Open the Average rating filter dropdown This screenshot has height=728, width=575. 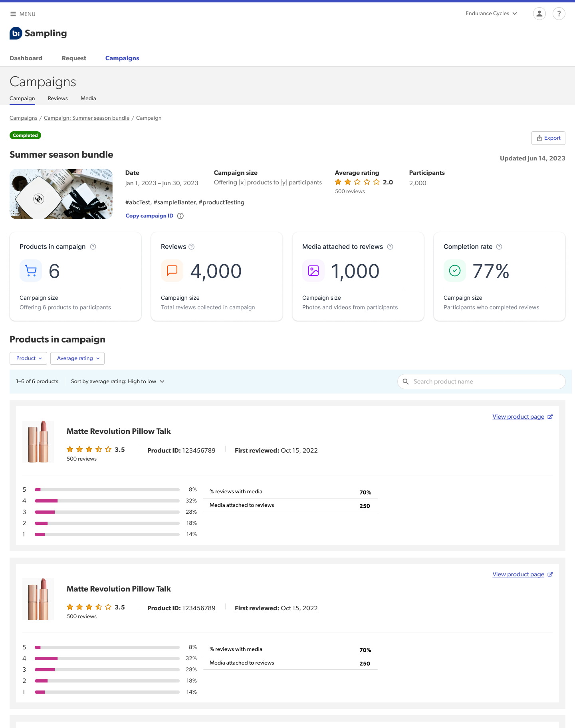pos(77,358)
